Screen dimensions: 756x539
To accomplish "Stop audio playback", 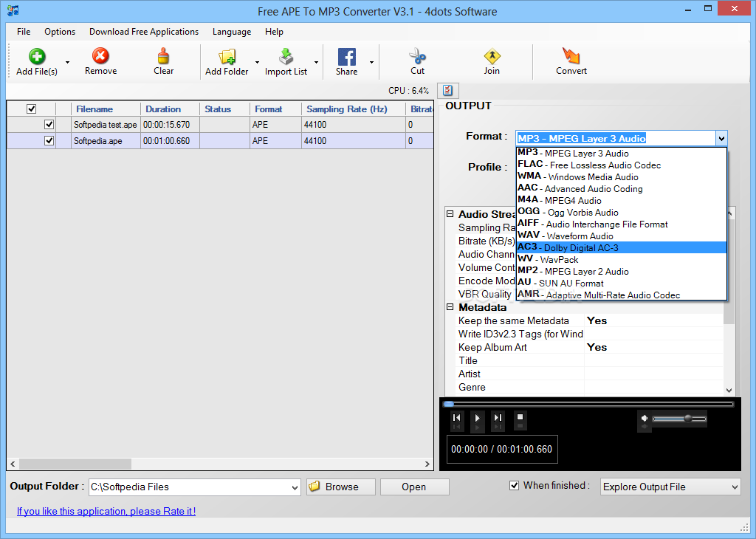I will pyautogui.click(x=520, y=417).
